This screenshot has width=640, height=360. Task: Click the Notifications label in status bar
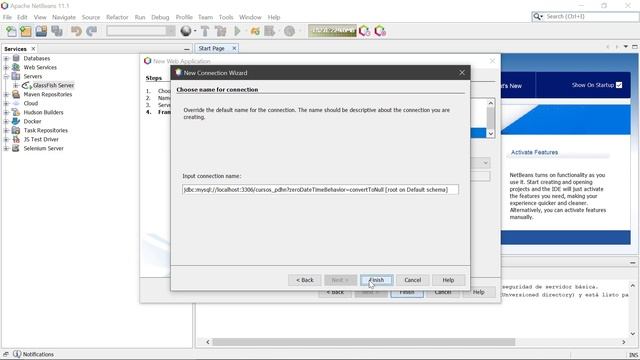point(38,354)
